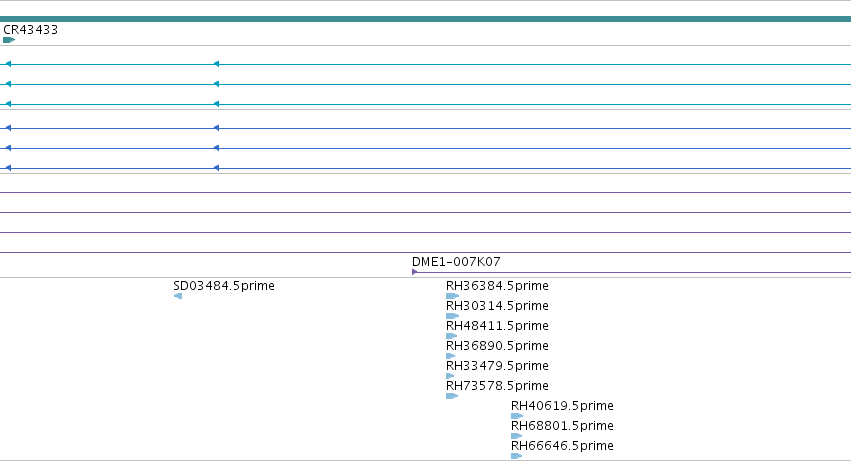Click the RH36384.5prime label
This screenshot has height=461, width=851.
point(497,286)
